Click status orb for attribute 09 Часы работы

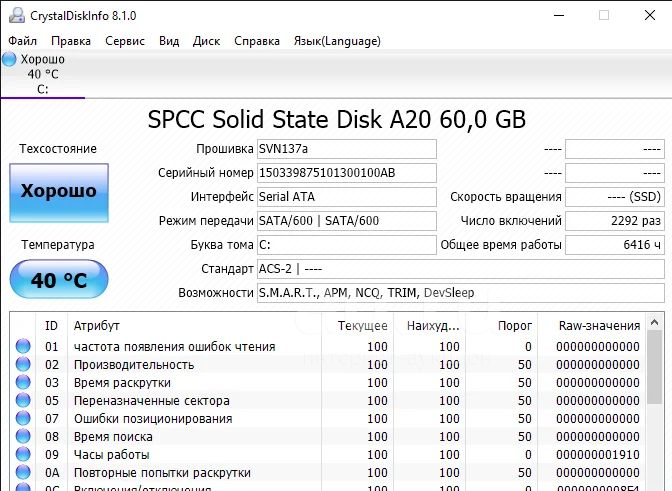tap(23, 454)
